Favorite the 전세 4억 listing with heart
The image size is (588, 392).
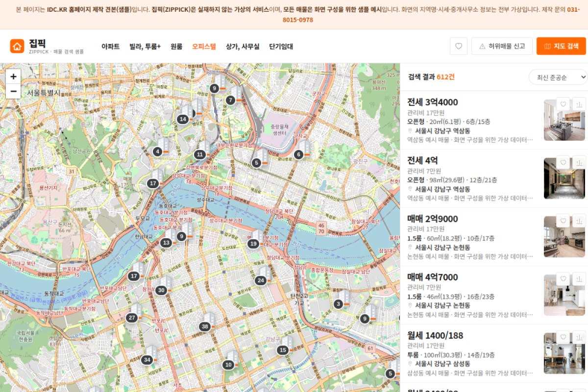click(563, 163)
